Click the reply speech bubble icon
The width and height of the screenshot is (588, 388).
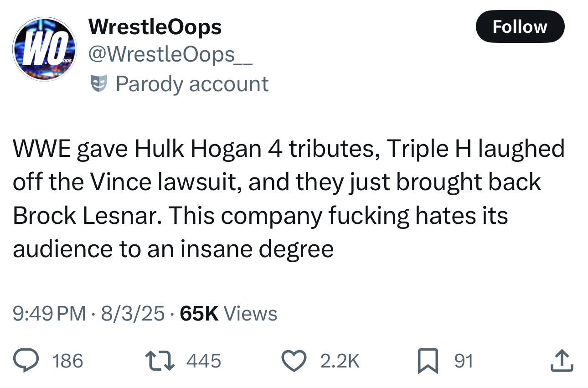point(28,361)
